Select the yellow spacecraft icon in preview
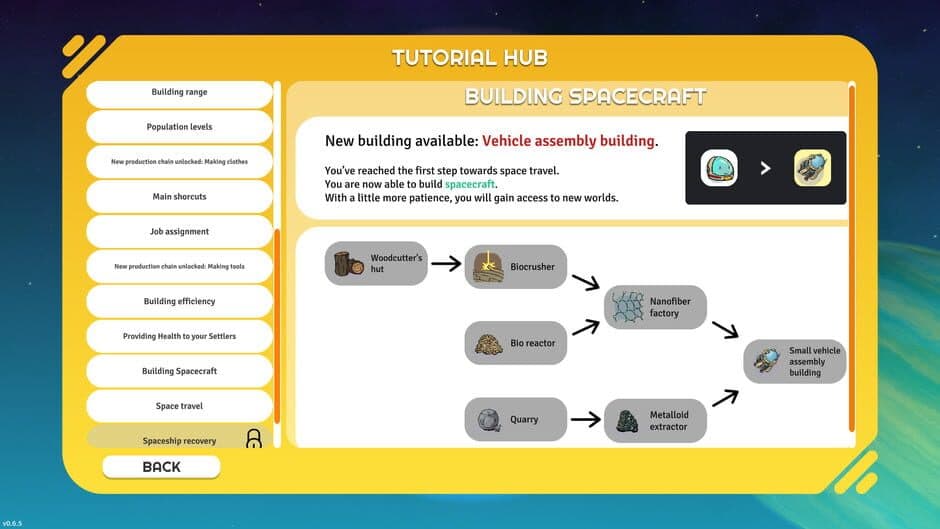Viewport: 940px width, 529px height. click(x=812, y=169)
